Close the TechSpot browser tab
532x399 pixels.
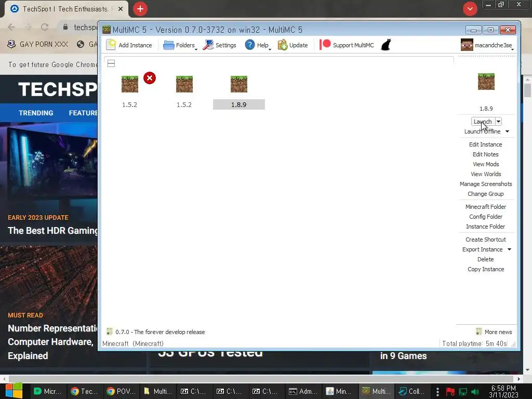click(121, 9)
